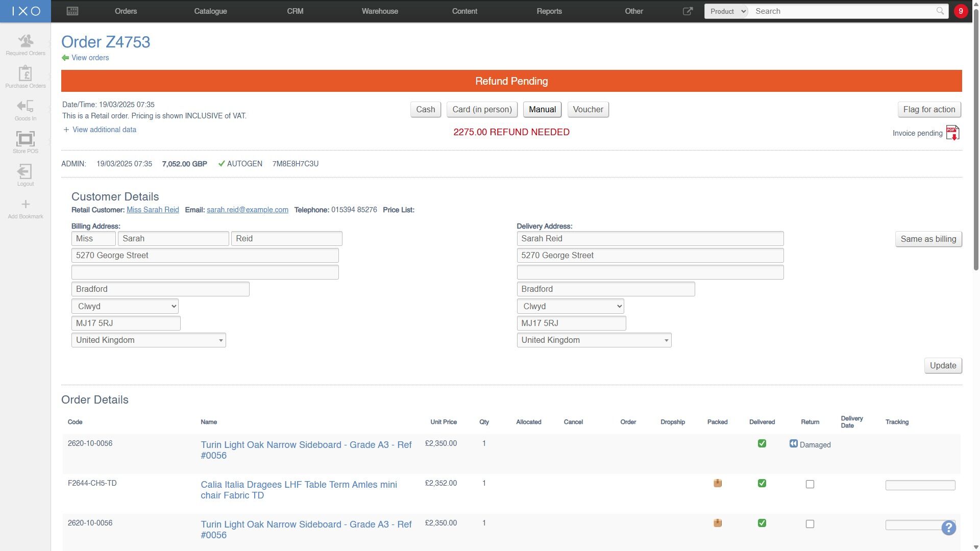Viewport: 980px width, 551px height.
Task: Expand the Product search type dropdown
Action: (726, 11)
